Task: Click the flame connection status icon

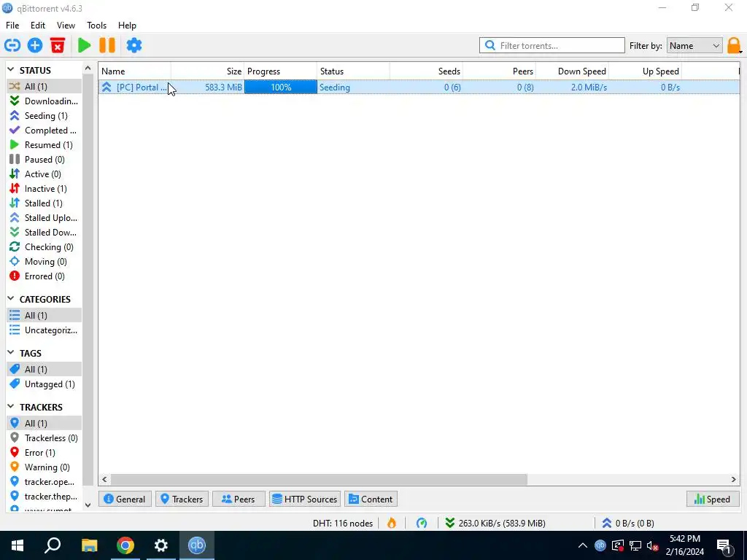Action: pyautogui.click(x=392, y=523)
